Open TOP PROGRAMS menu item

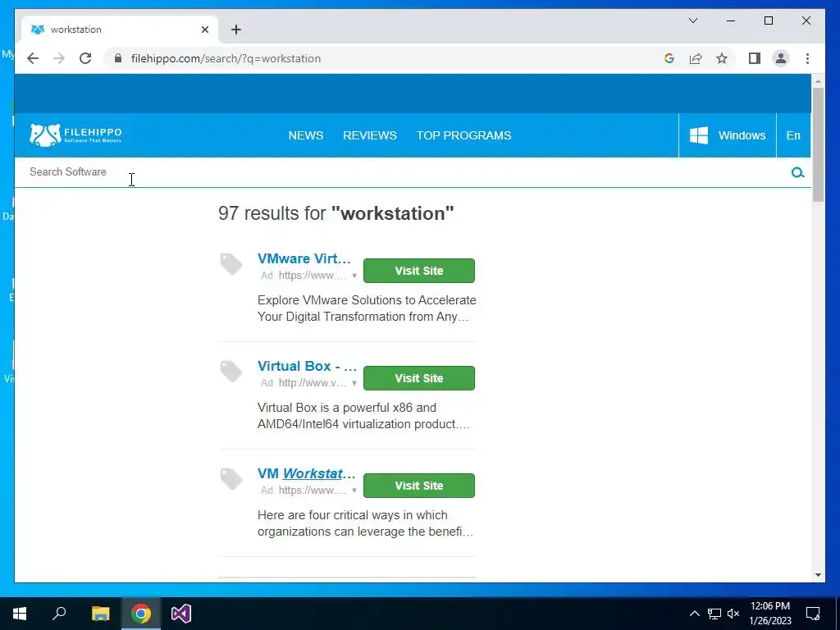coord(464,135)
